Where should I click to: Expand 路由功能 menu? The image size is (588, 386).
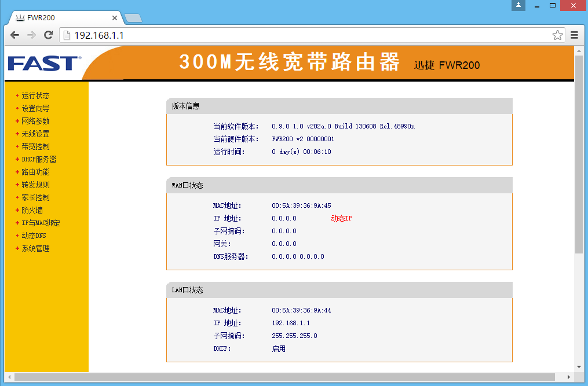click(x=35, y=172)
